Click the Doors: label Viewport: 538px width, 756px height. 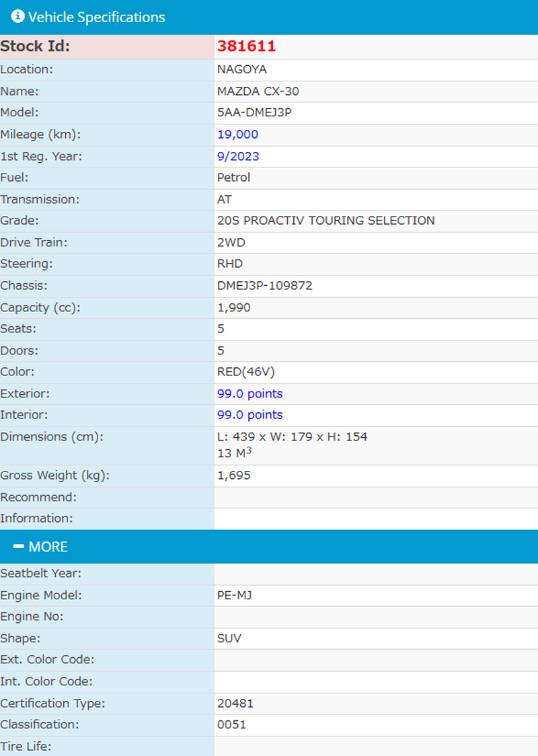(x=20, y=350)
